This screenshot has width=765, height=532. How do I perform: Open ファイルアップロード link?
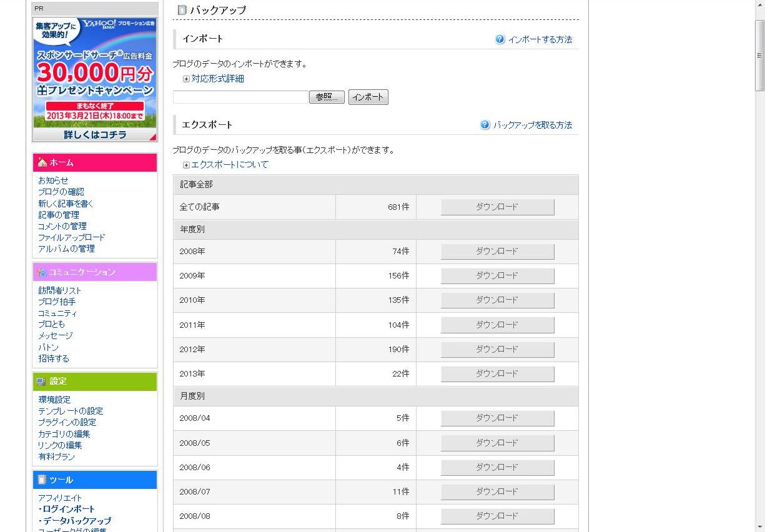72,237
